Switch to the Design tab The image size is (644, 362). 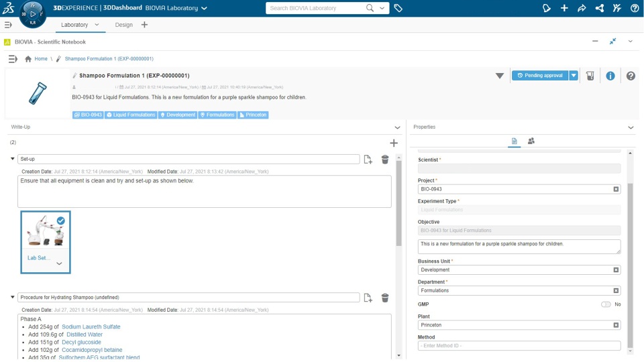[123, 25]
